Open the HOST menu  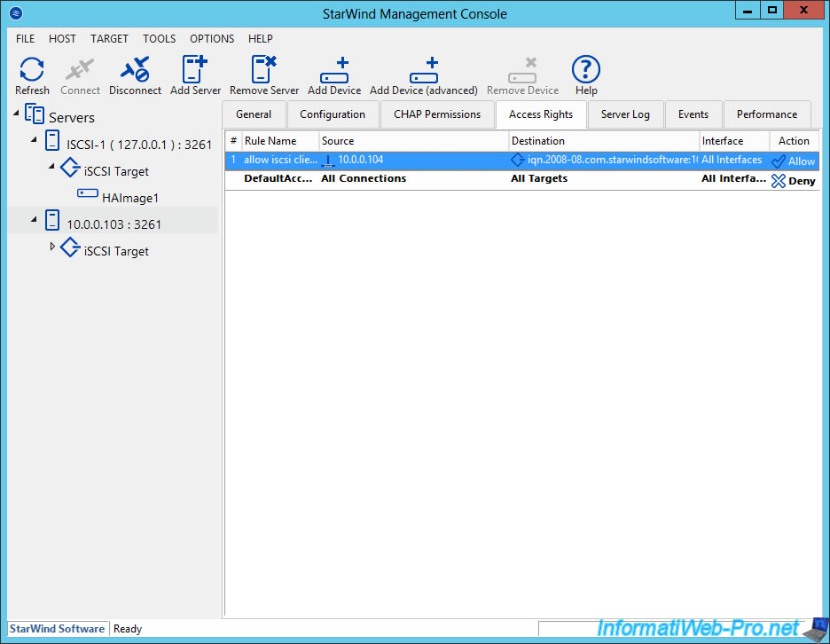pos(62,39)
